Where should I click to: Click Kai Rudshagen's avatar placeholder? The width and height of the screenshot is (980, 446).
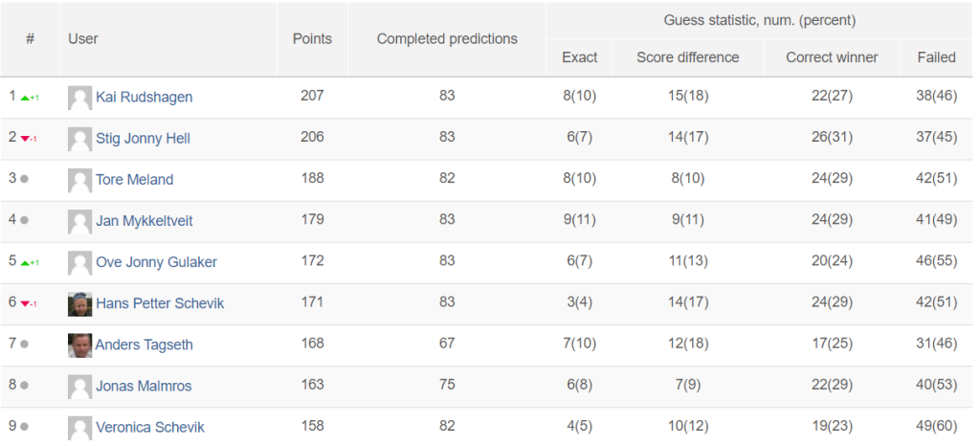[80, 98]
